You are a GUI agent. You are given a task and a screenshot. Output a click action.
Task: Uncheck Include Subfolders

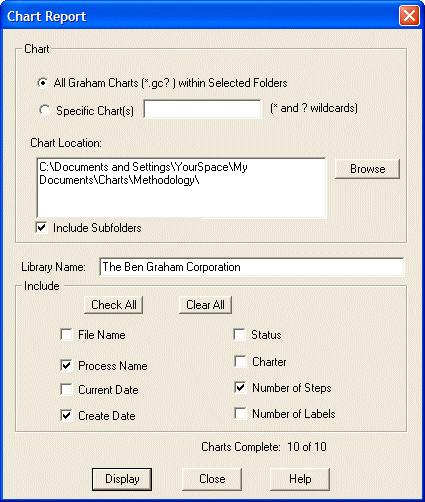tap(41, 228)
